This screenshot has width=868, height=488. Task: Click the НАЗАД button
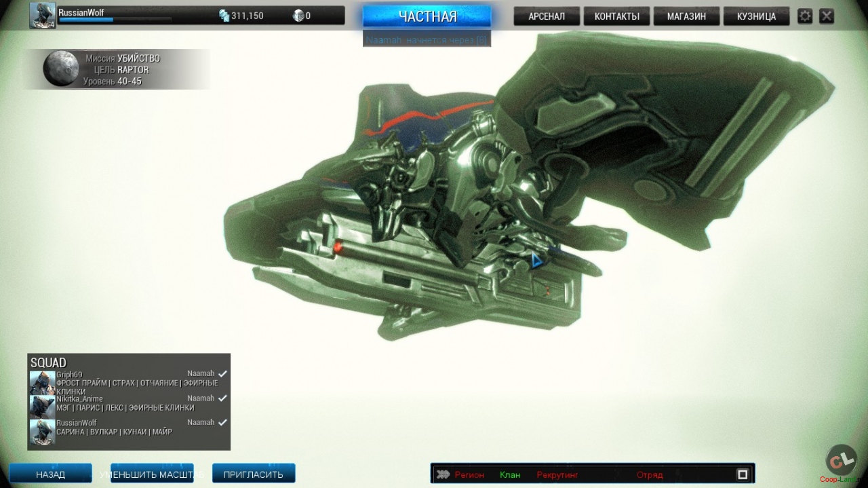click(51, 474)
